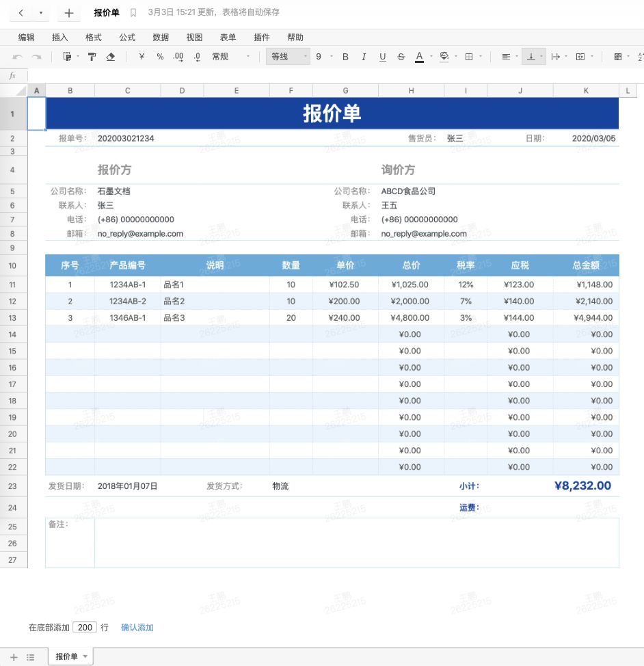
Task: Apply the currency format ¥ icon
Action: point(142,57)
